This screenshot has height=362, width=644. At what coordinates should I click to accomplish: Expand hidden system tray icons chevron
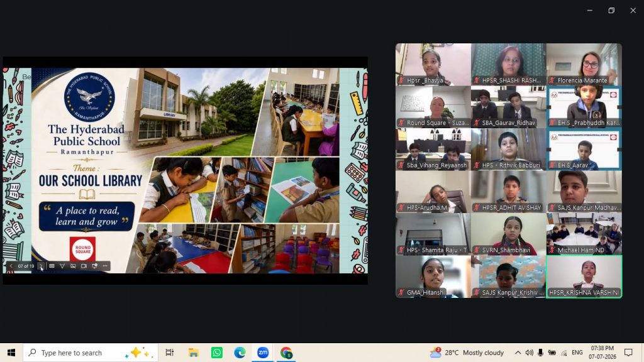coord(518,353)
